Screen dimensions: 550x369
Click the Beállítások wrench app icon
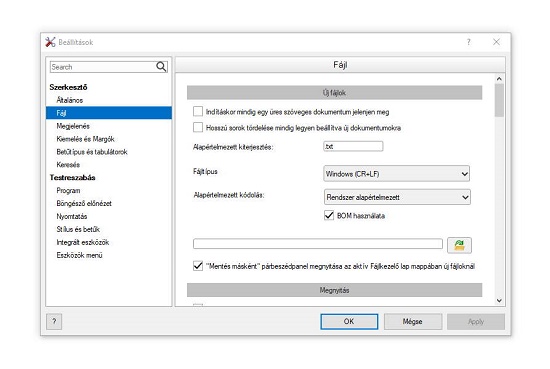click(50, 42)
